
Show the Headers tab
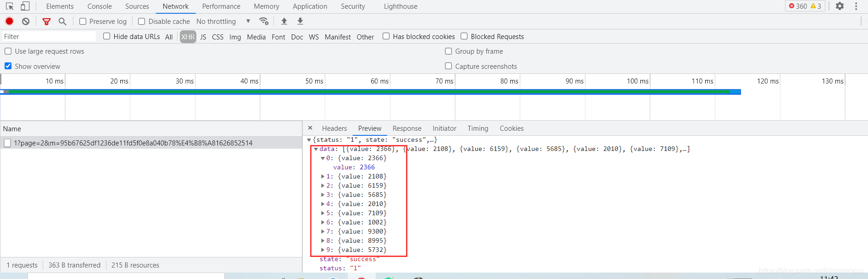tap(334, 128)
